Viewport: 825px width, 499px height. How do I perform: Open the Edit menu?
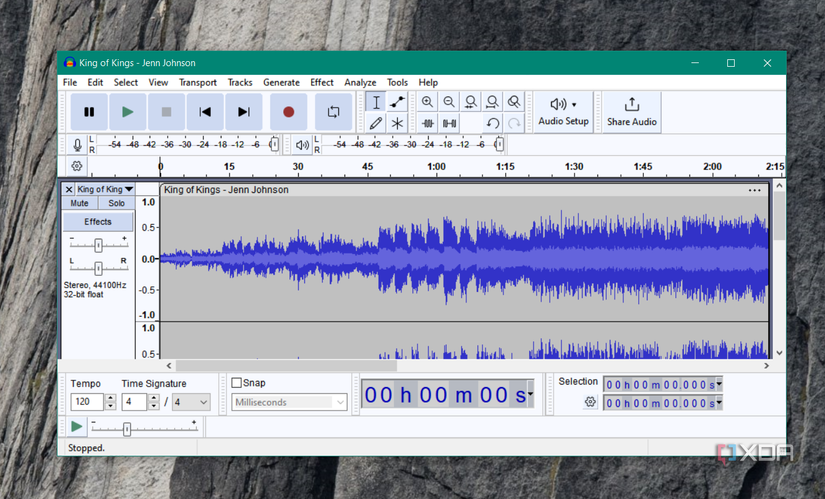pos(95,83)
